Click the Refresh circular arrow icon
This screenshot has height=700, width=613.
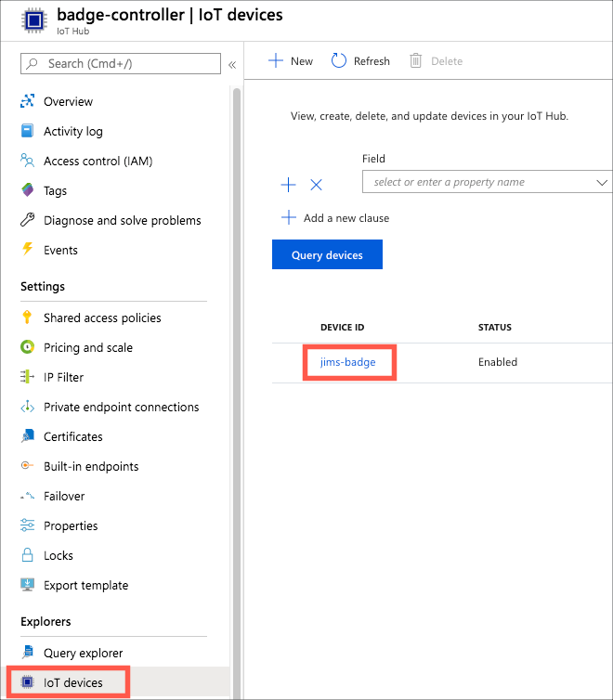click(339, 60)
